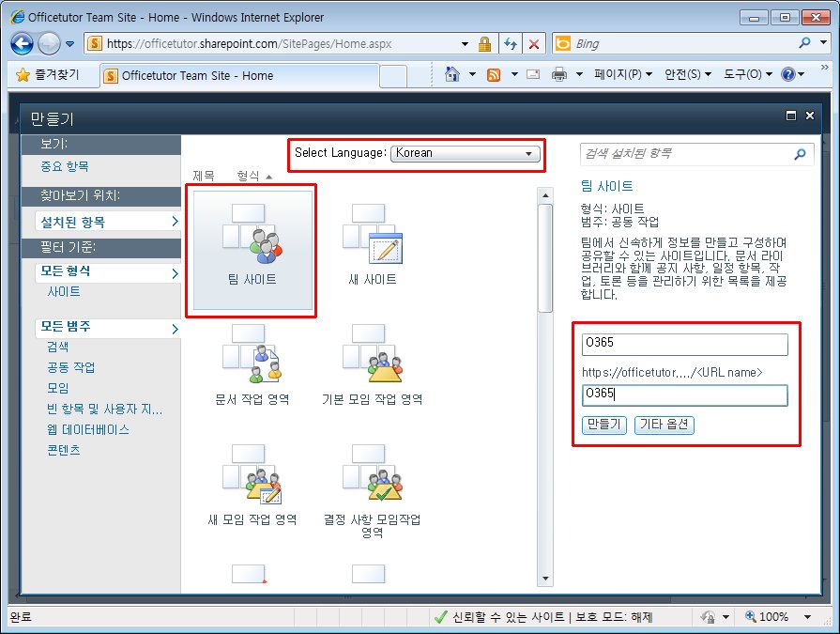840x634 pixels.
Task: Click the Bing search input box
Action: 683,43
